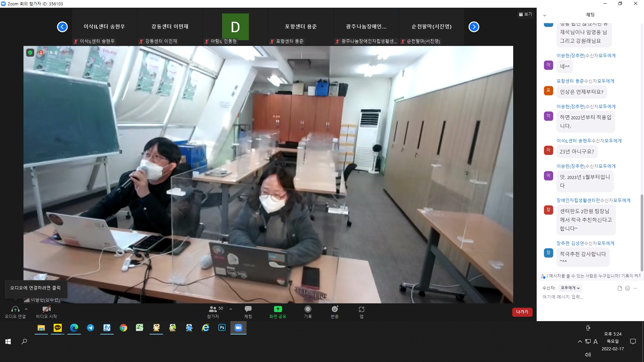Collapse chat panel with the chevron
This screenshot has width=644, height=362.
pyautogui.click(x=545, y=15)
